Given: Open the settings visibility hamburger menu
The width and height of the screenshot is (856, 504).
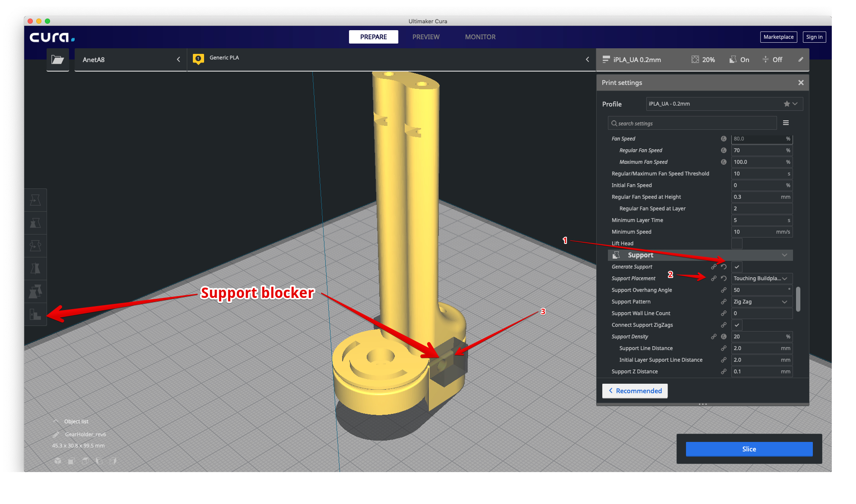Looking at the screenshot, I should pyautogui.click(x=786, y=123).
